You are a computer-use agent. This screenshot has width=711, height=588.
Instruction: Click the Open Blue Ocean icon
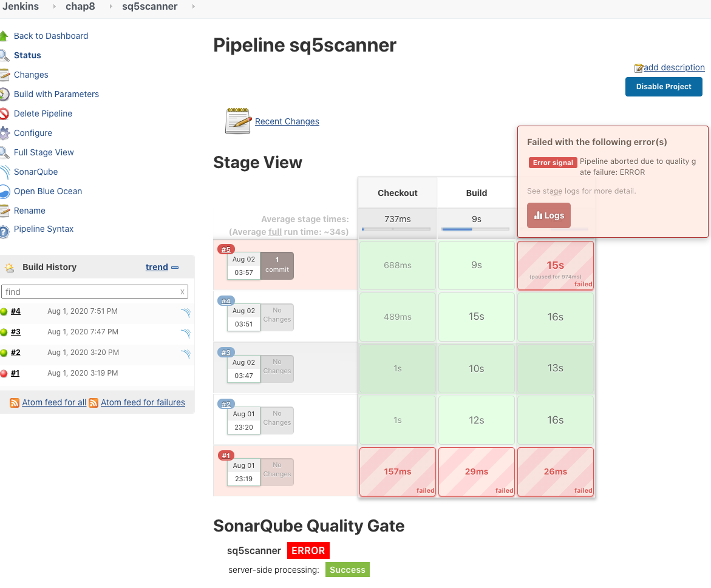click(x=4, y=192)
